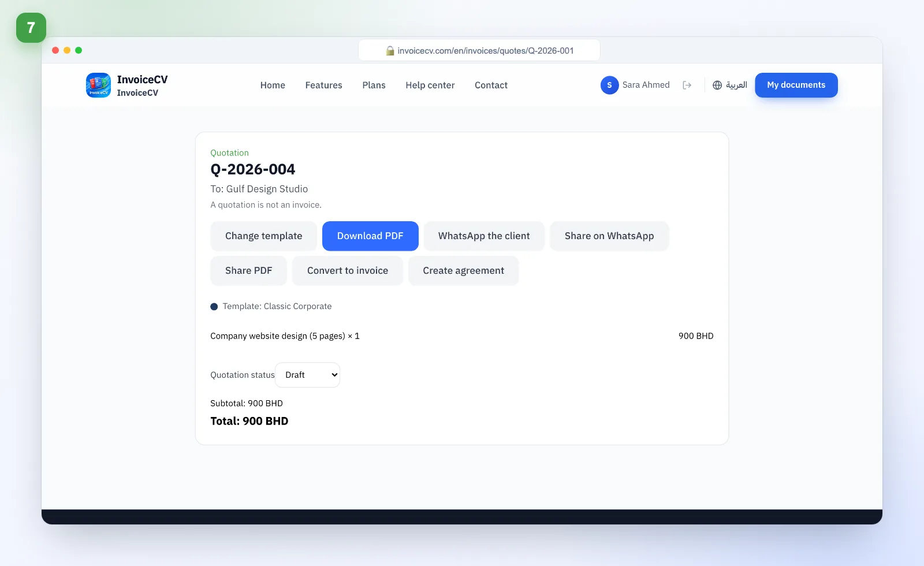Click the InvoiceCV brand name text
The image size is (924, 566).
point(142,80)
